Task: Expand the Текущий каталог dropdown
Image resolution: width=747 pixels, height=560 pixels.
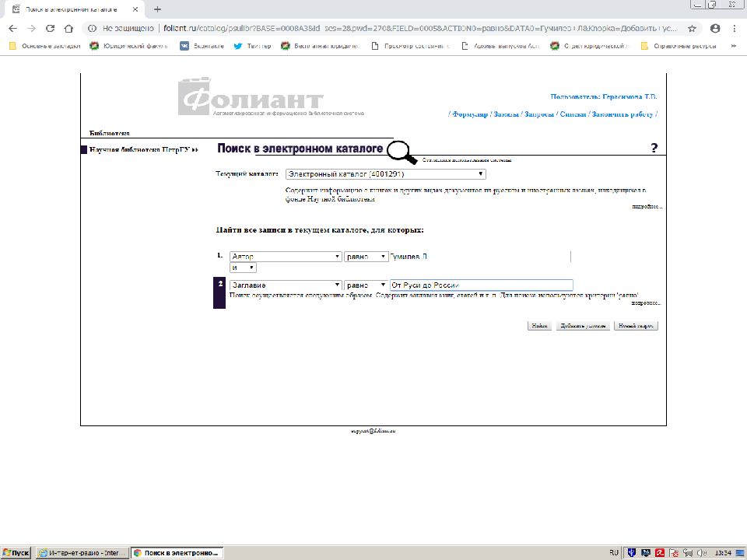Action: tap(385, 174)
